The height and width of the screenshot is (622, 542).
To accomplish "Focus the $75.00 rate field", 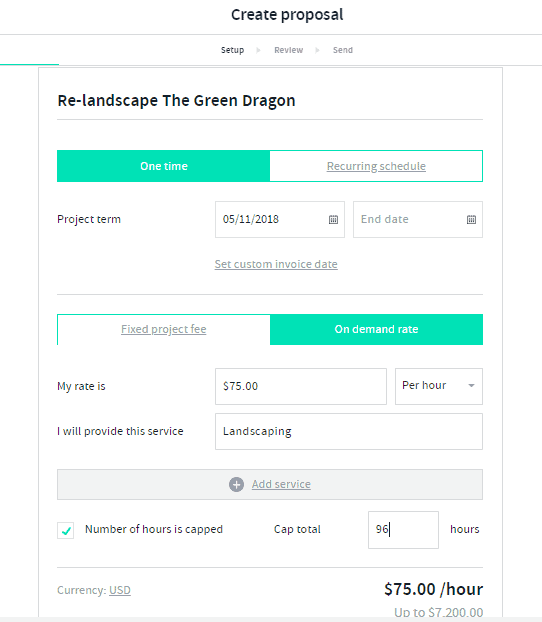I will 301,386.
